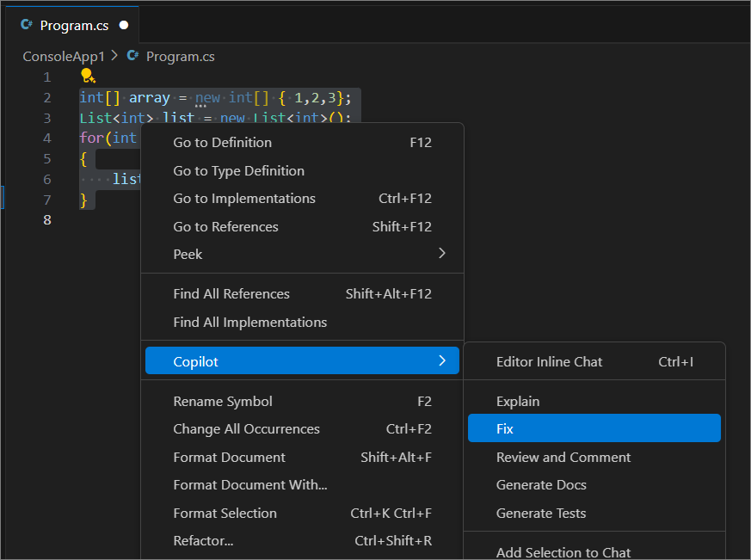Screen dimensions: 751x560
Task: Open Editor Inline Chat from Copilot submenu
Action: [x=594, y=361]
